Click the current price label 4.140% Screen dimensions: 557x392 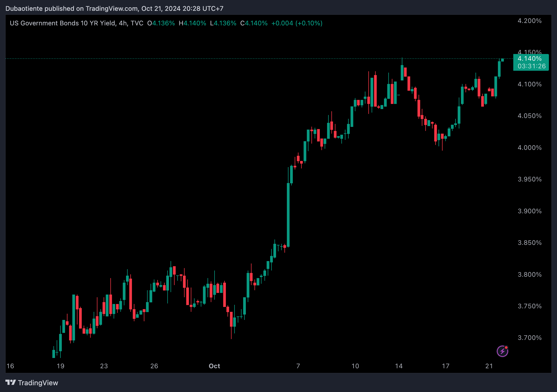click(529, 59)
